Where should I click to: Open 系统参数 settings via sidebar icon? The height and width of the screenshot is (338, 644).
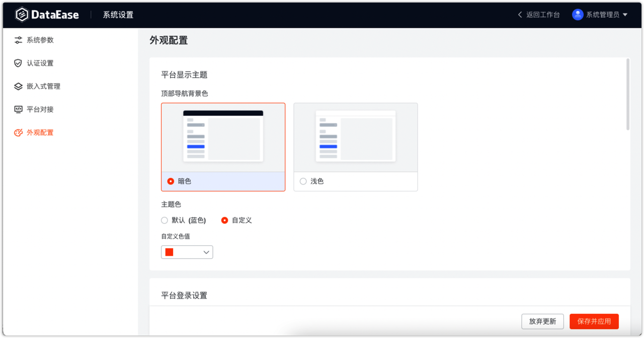point(17,40)
